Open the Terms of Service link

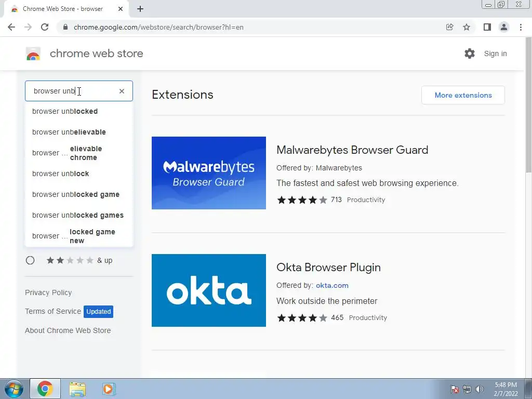click(53, 311)
